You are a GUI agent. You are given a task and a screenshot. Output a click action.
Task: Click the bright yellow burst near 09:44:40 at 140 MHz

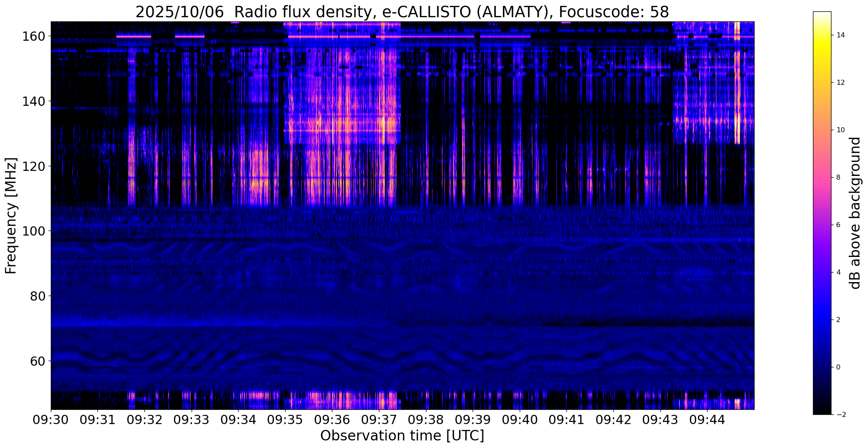pyautogui.click(x=737, y=101)
